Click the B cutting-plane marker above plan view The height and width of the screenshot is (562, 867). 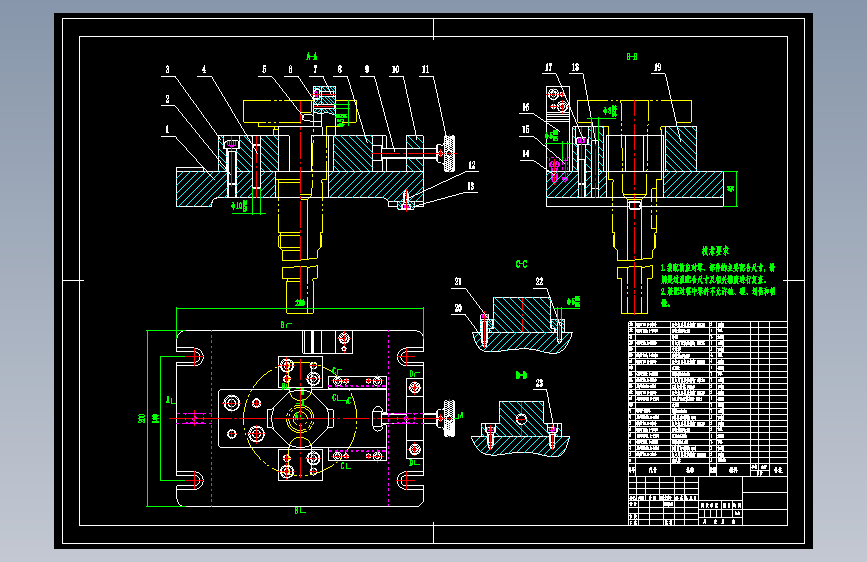click(x=285, y=325)
